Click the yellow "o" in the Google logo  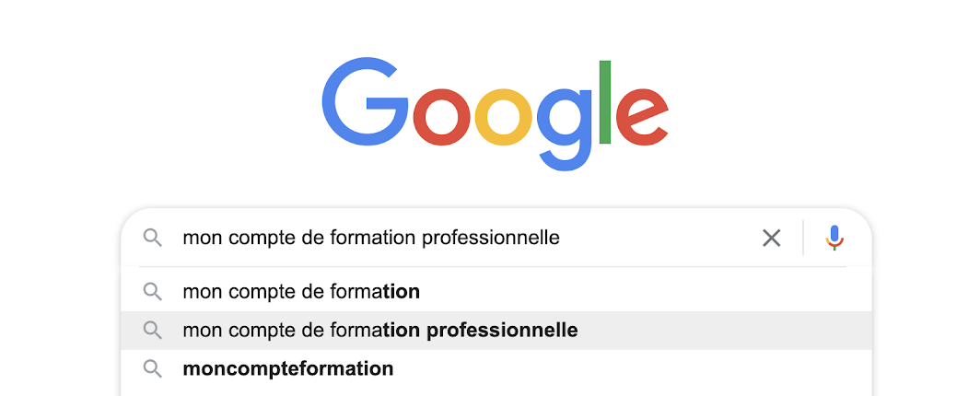point(504,118)
